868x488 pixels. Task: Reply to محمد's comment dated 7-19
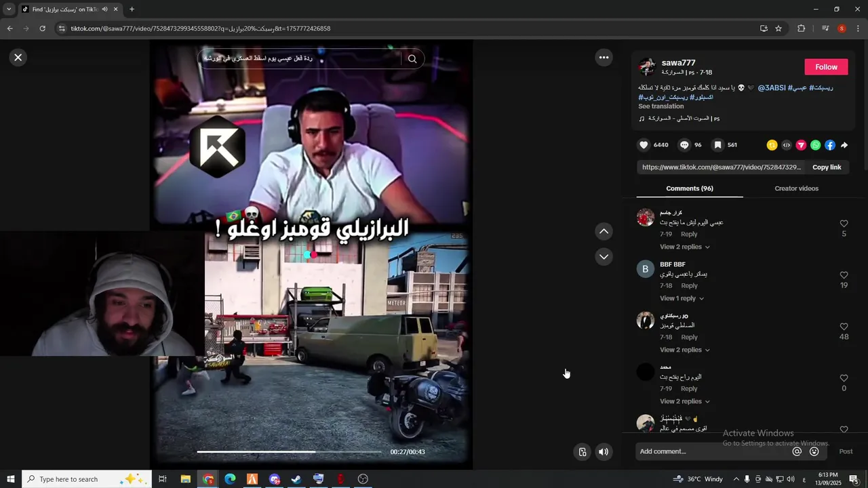click(x=689, y=389)
